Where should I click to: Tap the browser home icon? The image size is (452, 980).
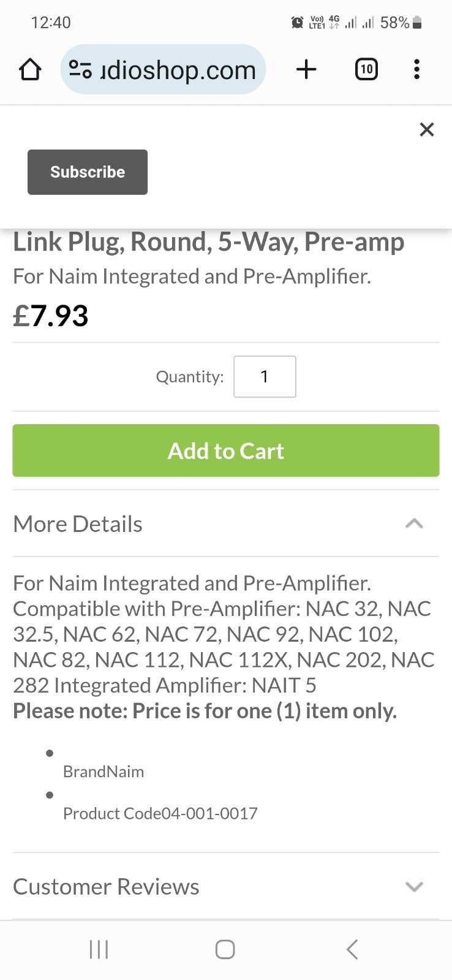pos(30,69)
